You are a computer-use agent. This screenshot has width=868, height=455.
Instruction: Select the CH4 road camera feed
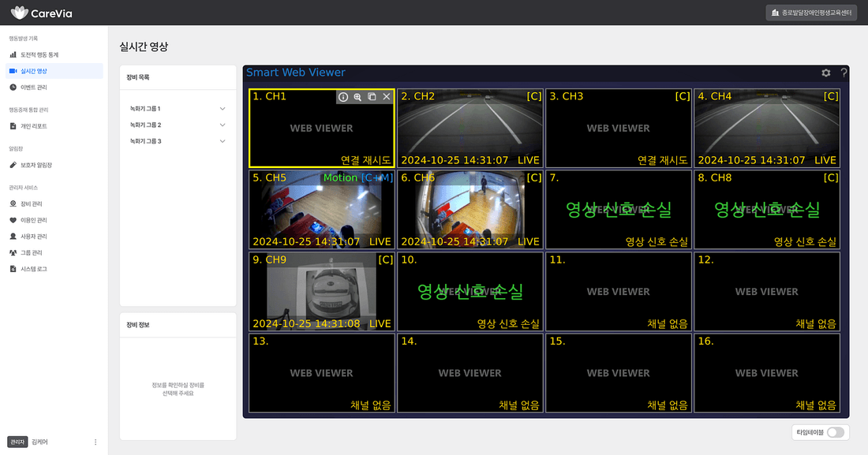(x=767, y=128)
